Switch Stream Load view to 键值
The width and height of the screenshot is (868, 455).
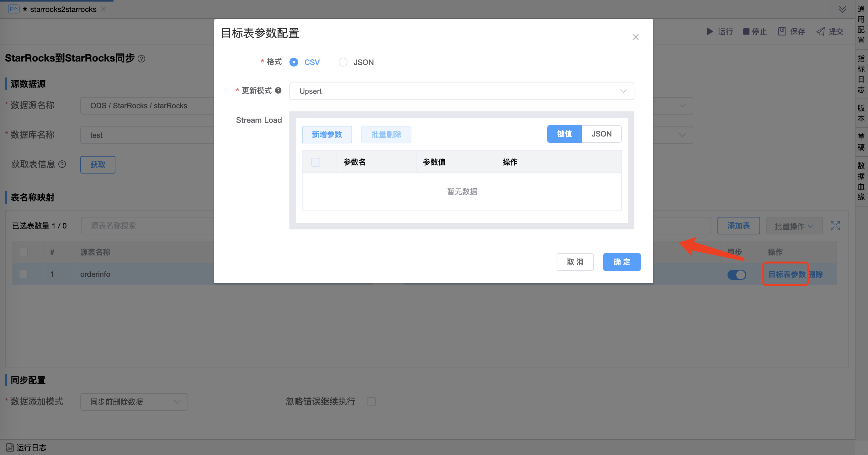pos(564,134)
